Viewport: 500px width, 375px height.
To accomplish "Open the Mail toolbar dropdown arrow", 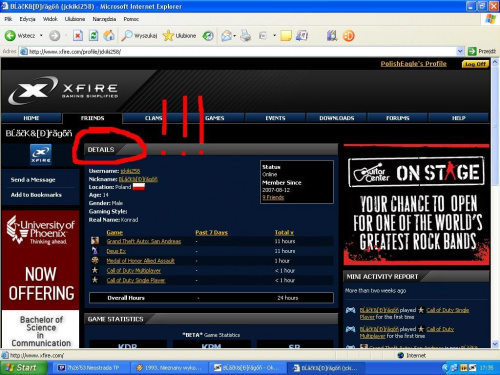I will click(x=235, y=36).
